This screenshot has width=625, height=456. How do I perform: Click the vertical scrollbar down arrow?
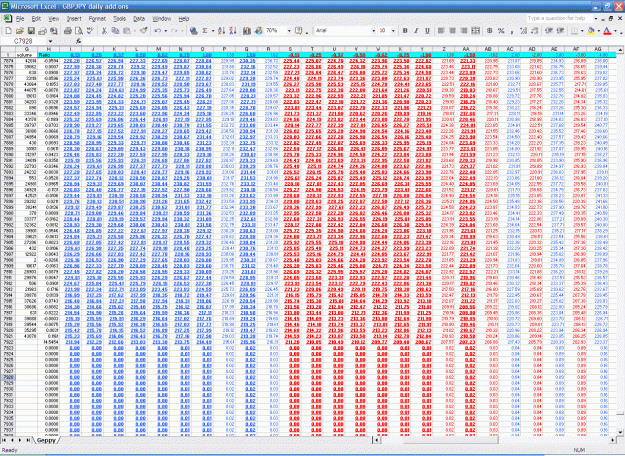coord(620,432)
